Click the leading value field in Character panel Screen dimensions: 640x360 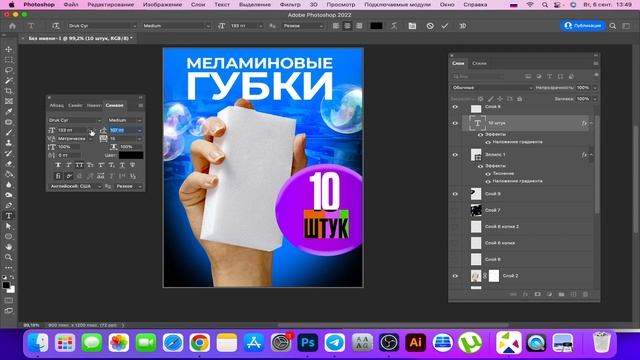(x=123, y=130)
